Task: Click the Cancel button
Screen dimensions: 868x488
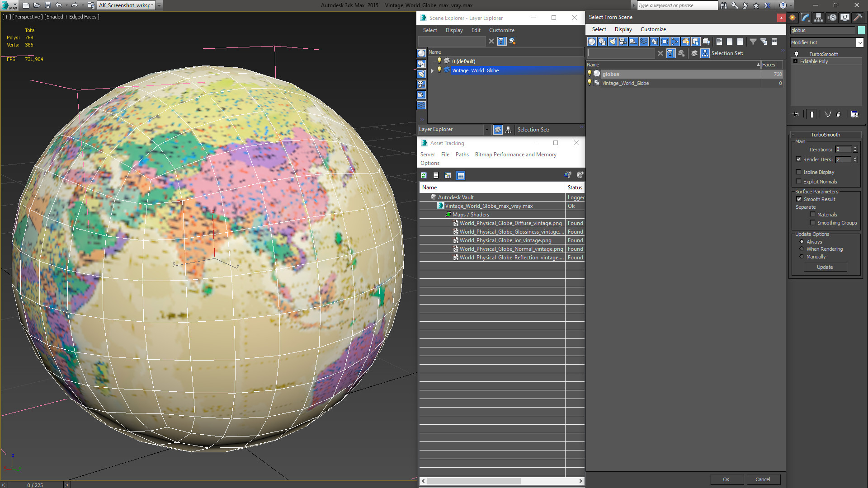Action: point(762,479)
